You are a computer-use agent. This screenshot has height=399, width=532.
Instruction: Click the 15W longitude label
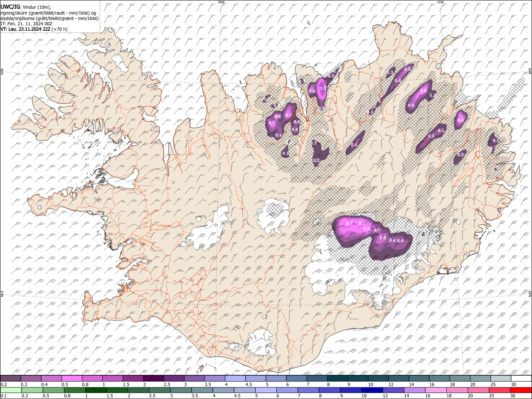440,2
